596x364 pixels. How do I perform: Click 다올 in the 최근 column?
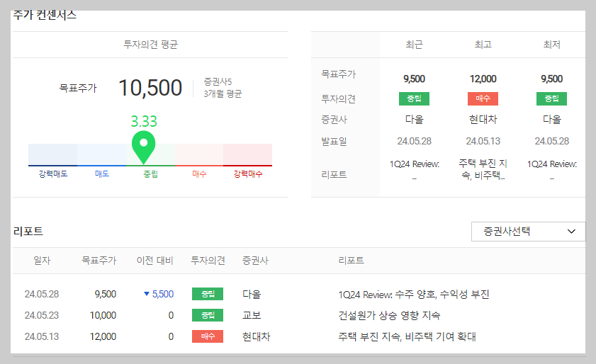pyautogui.click(x=415, y=120)
